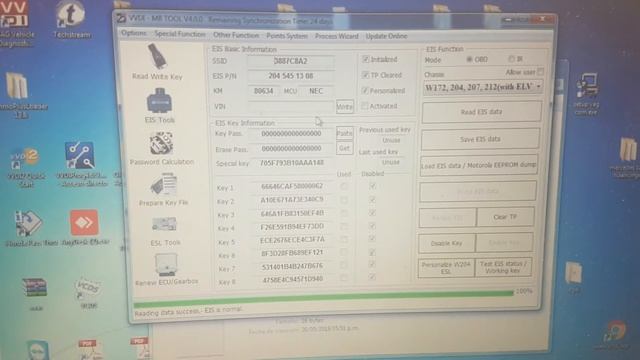Toggle Key 8 disabled checkbox
This screenshot has height=360, width=640.
click(x=372, y=277)
